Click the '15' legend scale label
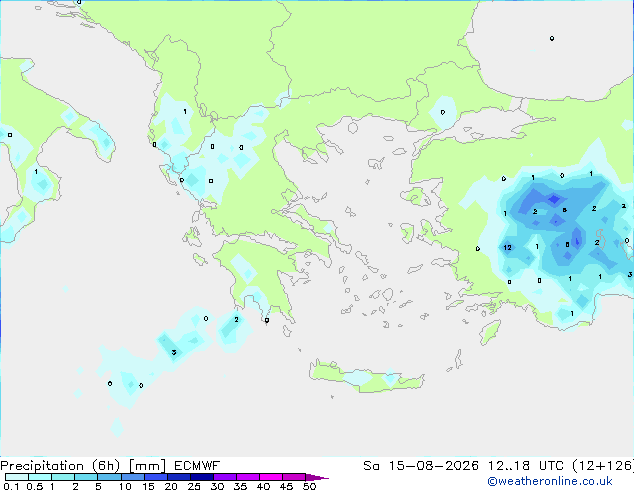Screen dimensions: 634x490 point(148,486)
